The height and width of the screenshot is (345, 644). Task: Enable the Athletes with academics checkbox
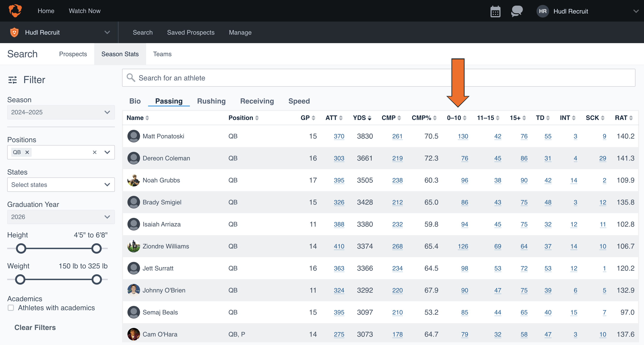11,308
